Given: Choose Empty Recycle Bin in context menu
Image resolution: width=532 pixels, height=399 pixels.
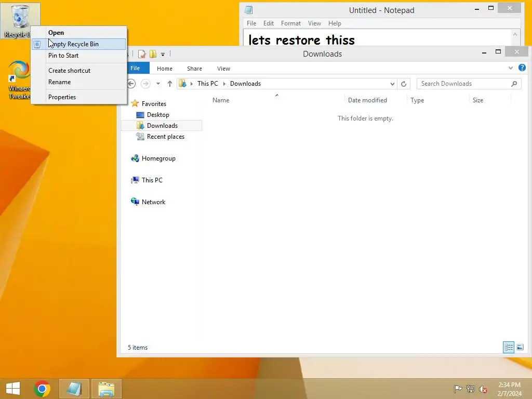Looking at the screenshot, I should 79,44.
